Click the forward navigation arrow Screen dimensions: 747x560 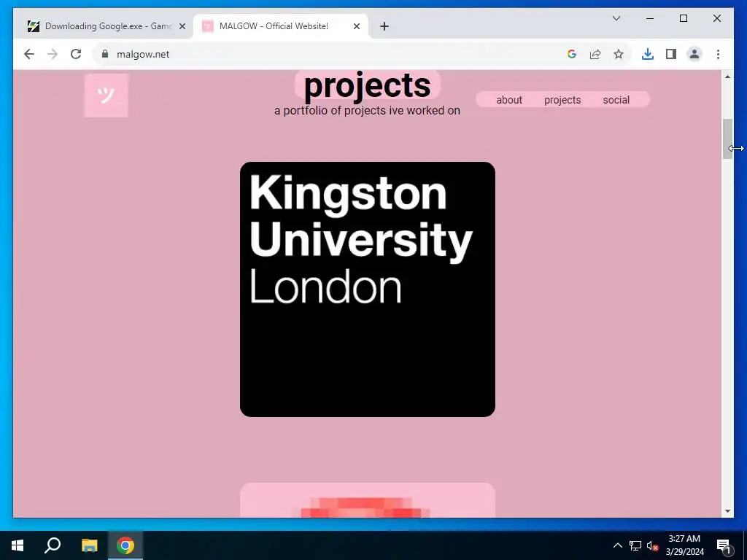point(53,54)
